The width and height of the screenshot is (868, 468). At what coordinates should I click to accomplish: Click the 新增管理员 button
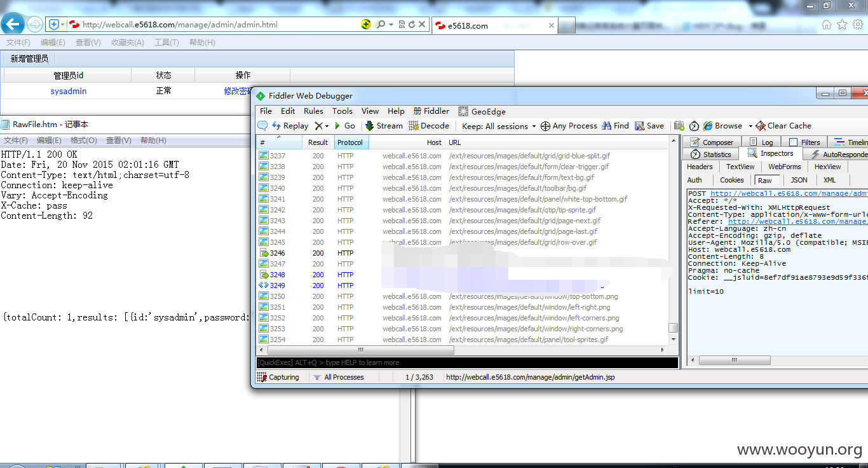[x=29, y=59]
